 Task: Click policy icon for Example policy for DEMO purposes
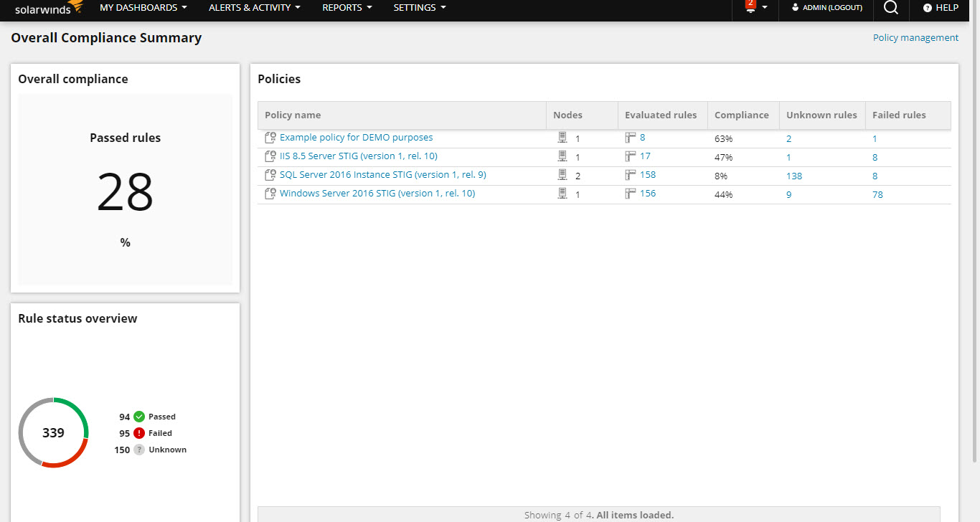270,138
